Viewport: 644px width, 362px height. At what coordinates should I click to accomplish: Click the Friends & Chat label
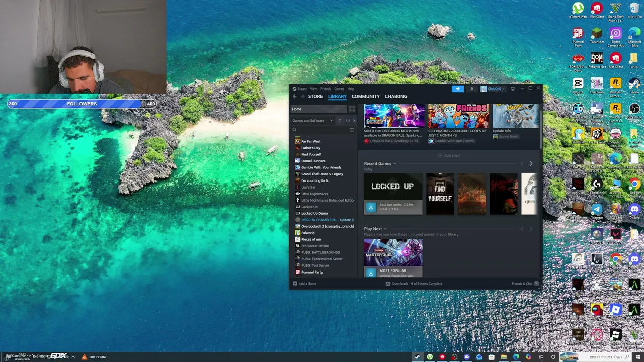click(522, 284)
